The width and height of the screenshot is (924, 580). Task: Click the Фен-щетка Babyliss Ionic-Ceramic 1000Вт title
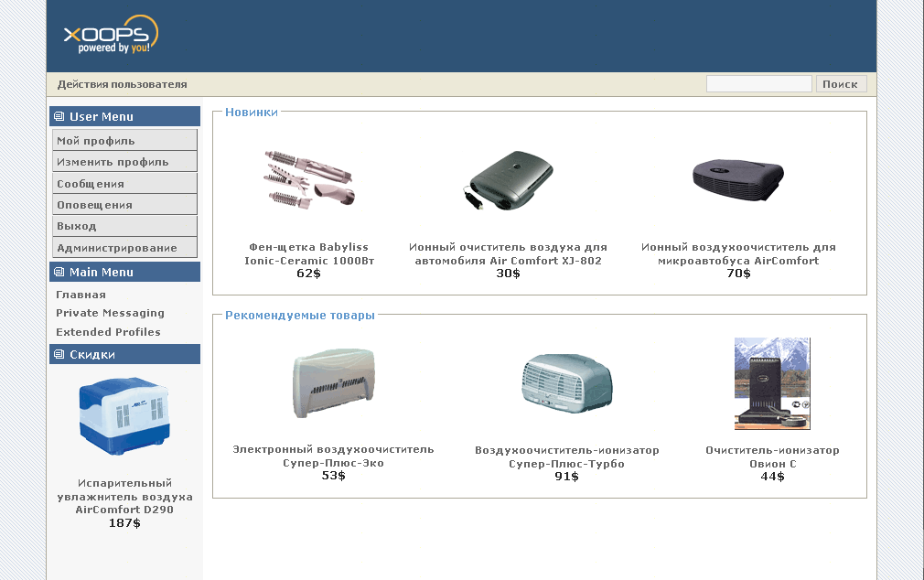coord(309,253)
